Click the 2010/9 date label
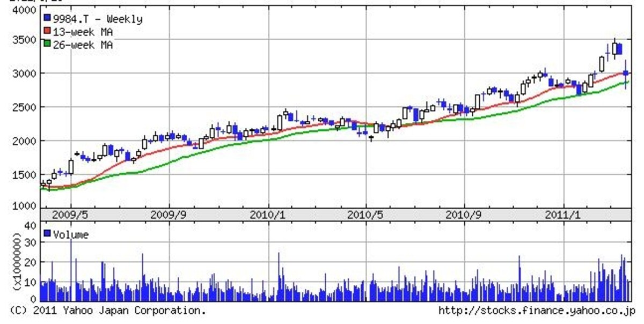 point(464,215)
